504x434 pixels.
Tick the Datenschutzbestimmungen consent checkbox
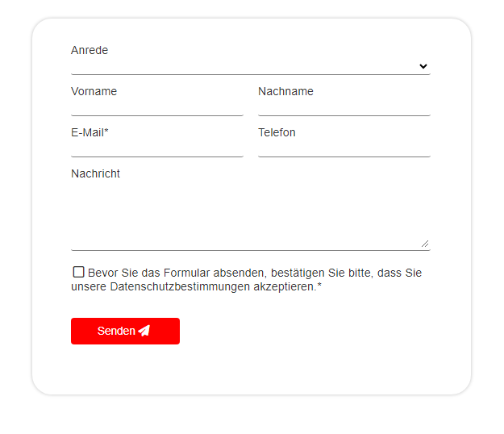[x=78, y=272]
